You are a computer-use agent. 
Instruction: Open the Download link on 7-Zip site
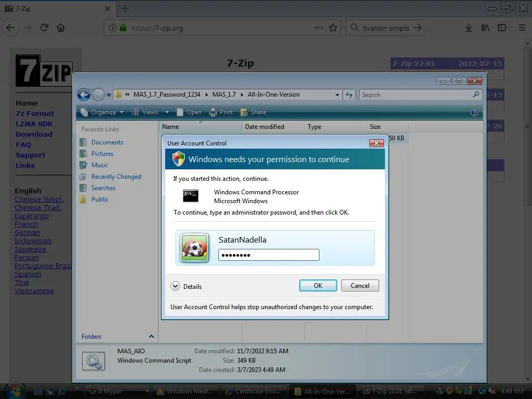click(34, 135)
